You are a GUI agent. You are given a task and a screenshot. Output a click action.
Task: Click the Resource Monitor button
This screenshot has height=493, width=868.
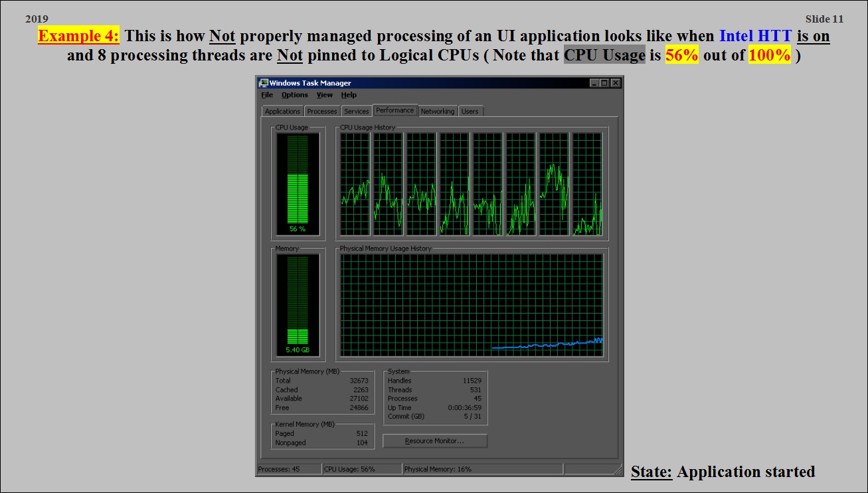pos(435,441)
